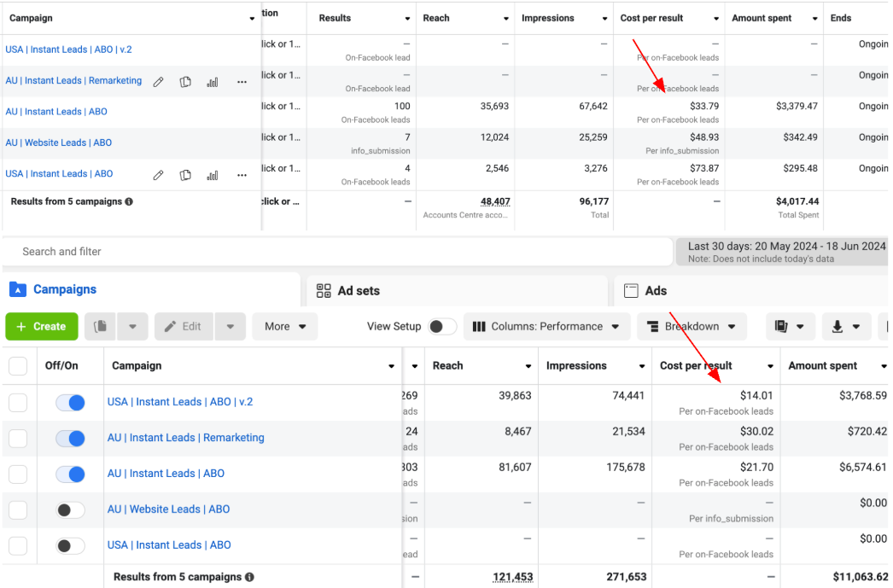893x588 pixels.
Task: Open lower Impressions column header dropdown arrow
Action: click(x=642, y=366)
